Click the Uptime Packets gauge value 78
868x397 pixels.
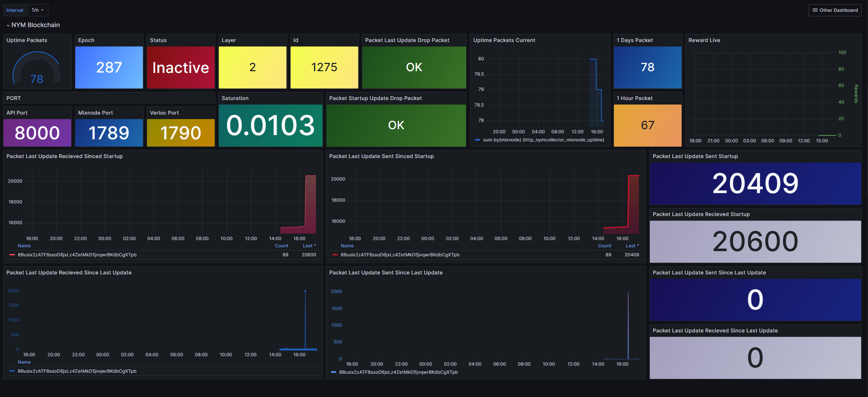point(37,79)
